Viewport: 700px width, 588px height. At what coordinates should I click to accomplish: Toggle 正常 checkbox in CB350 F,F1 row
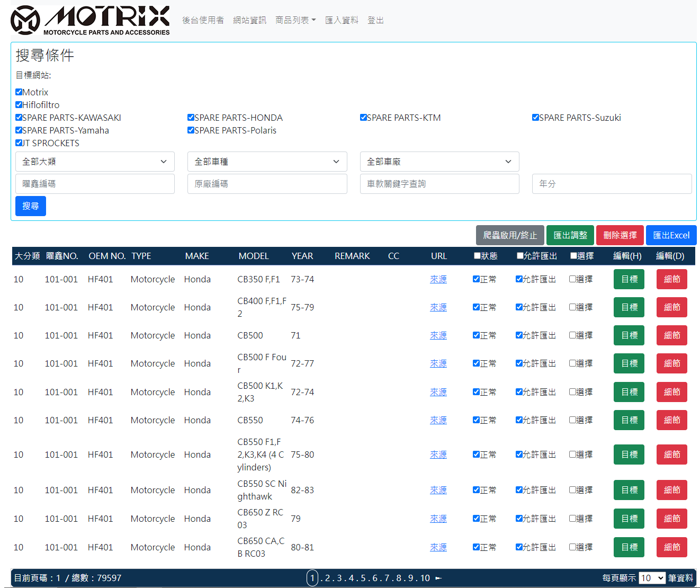pos(476,279)
